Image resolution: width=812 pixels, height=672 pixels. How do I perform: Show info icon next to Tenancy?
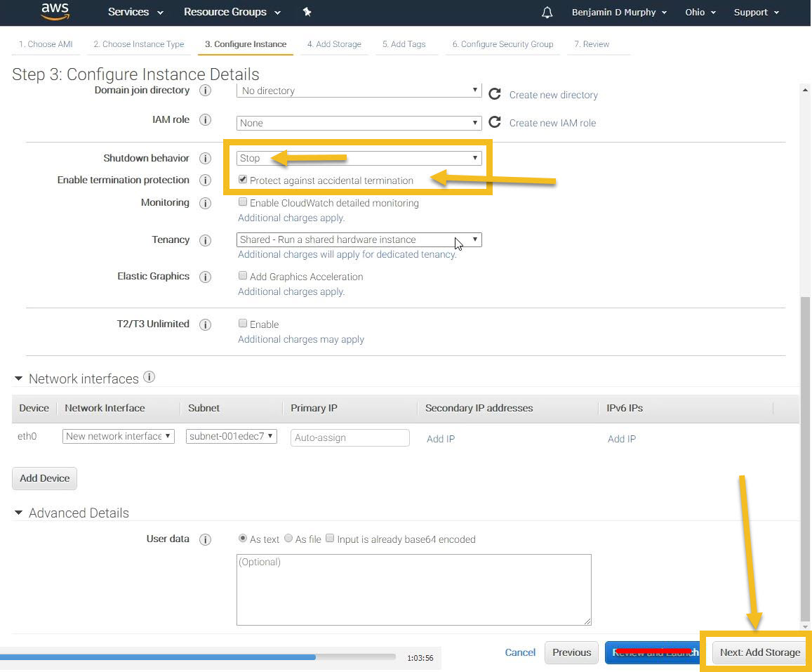205,240
